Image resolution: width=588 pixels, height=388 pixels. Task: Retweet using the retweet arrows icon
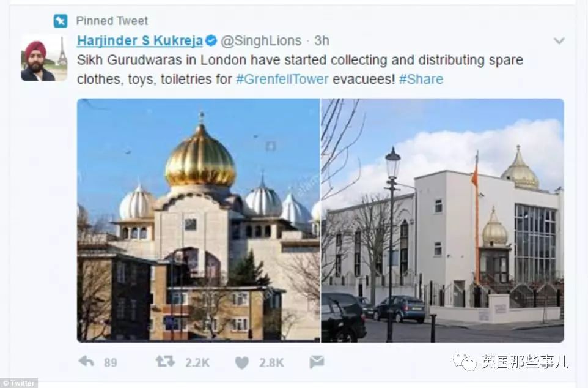pyautogui.click(x=166, y=362)
